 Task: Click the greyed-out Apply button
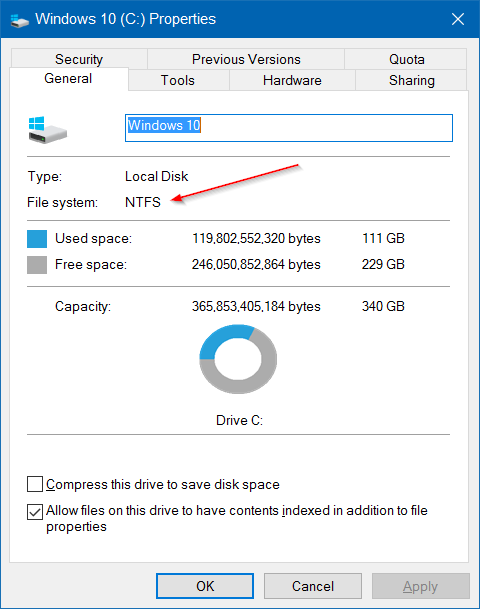[420, 586]
